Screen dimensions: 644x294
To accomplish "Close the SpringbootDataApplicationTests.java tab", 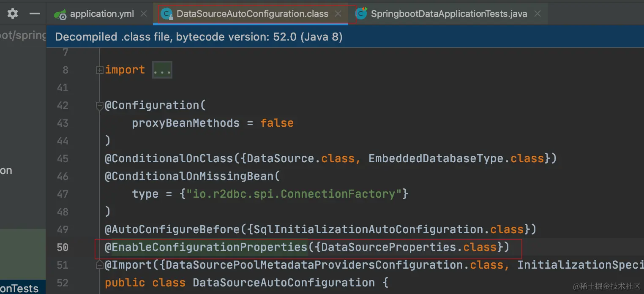I will (x=538, y=14).
